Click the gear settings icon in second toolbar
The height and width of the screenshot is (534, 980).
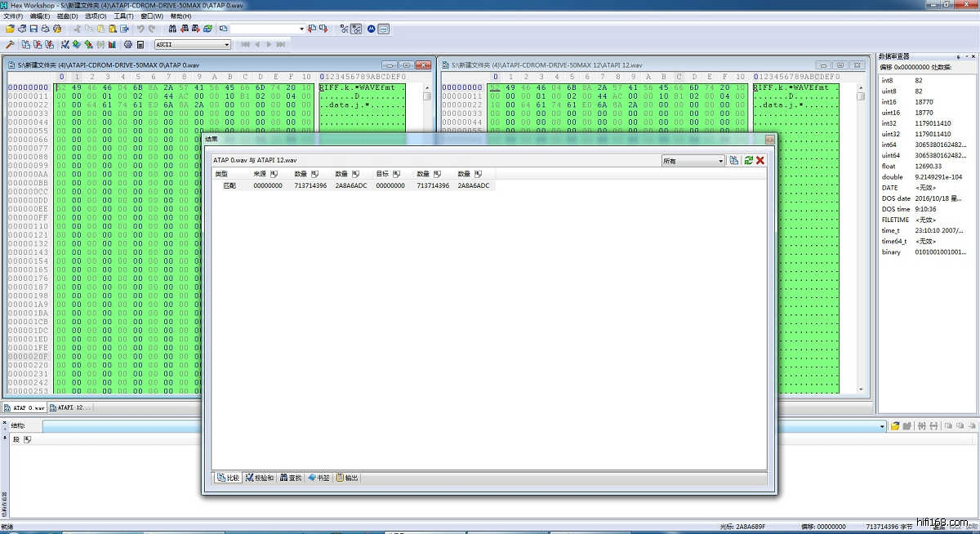(127, 44)
